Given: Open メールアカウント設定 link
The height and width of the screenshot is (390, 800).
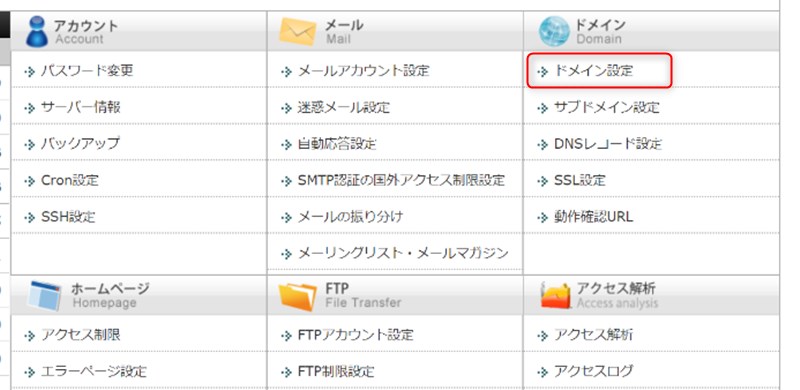Looking at the screenshot, I should coord(364,70).
